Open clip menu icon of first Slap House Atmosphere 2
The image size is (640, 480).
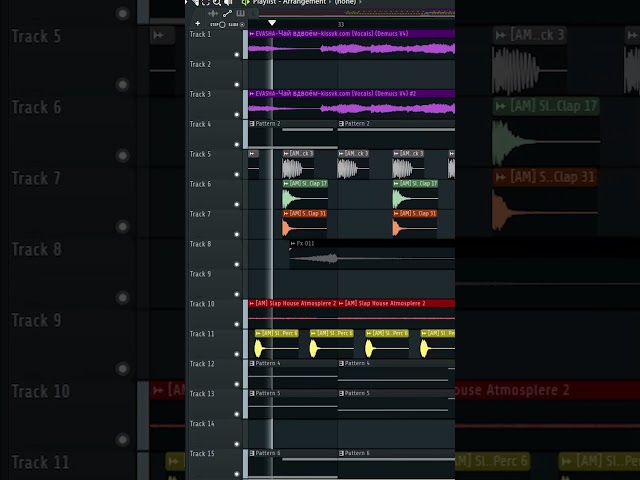coord(252,303)
